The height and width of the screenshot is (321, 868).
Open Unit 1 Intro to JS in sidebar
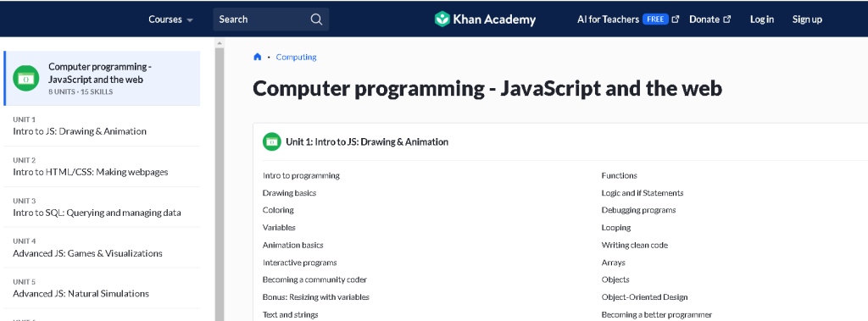pos(102,126)
